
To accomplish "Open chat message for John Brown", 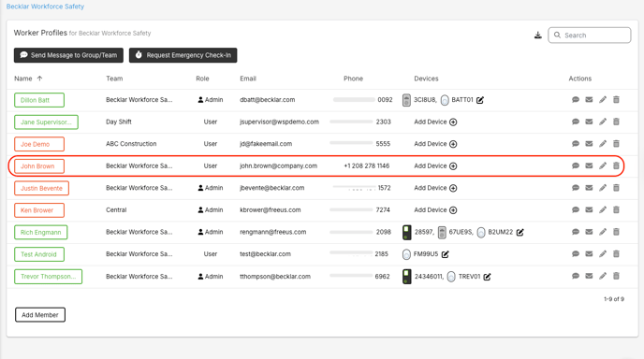I will click(x=576, y=165).
